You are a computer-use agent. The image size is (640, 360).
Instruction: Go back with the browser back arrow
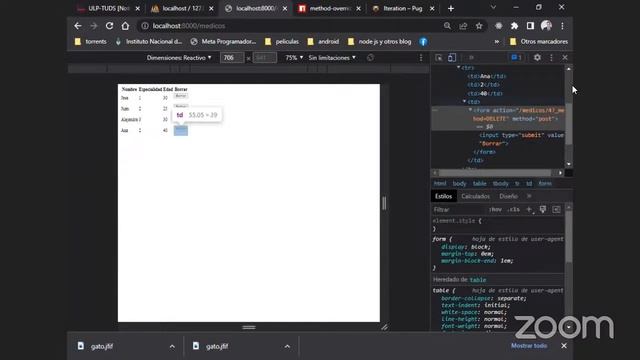click(78, 26)
